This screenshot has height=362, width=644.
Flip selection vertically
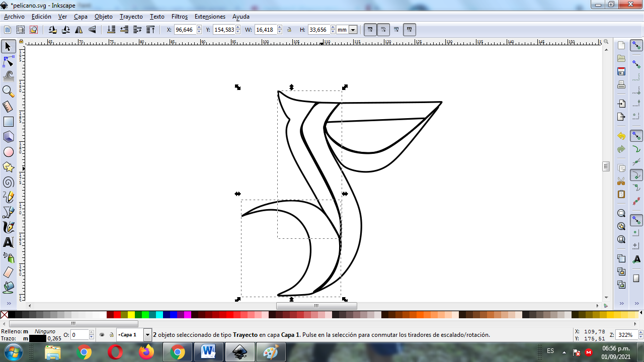[x=92, y=30]
